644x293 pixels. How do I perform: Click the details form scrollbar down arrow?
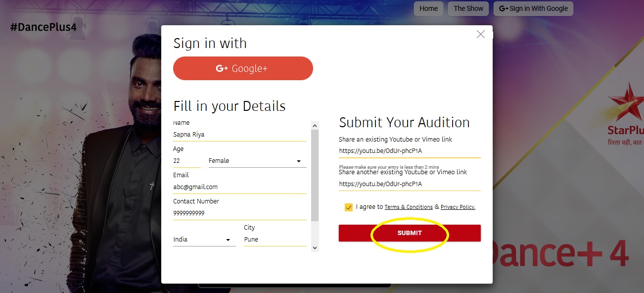(x=315, y=247)
